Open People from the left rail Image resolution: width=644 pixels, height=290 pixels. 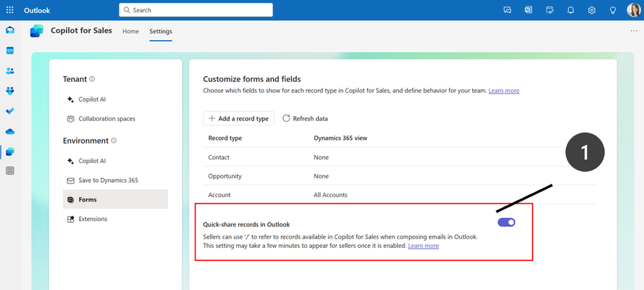click(10, 70)
